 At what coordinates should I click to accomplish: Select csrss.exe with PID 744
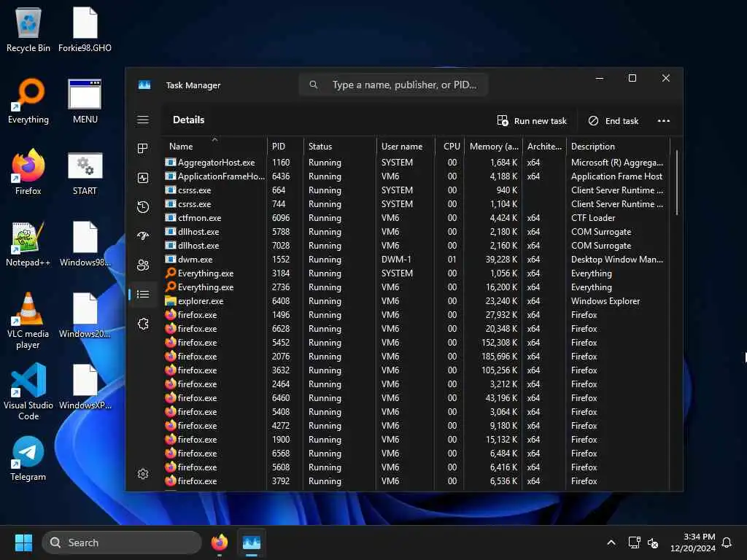(417, 204)
